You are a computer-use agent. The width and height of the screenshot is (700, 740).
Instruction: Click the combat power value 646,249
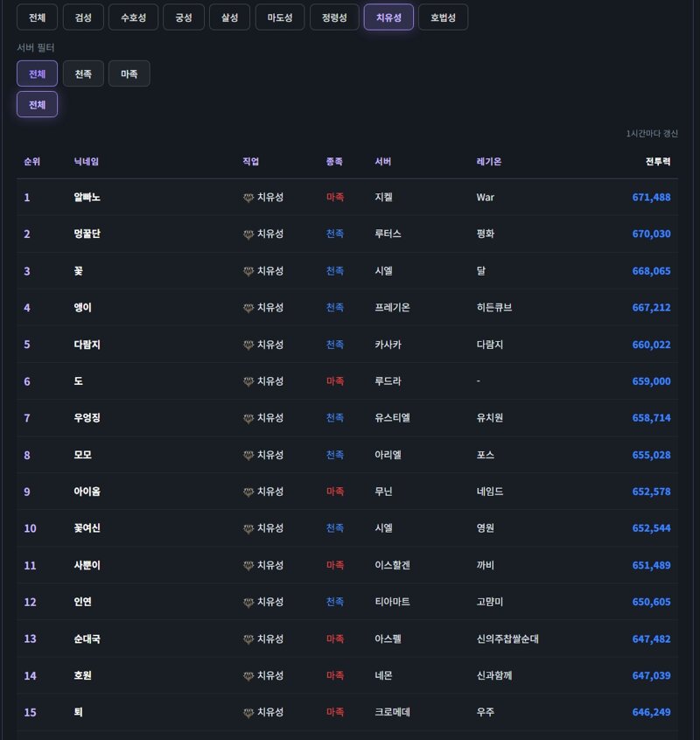coord(651,712)
